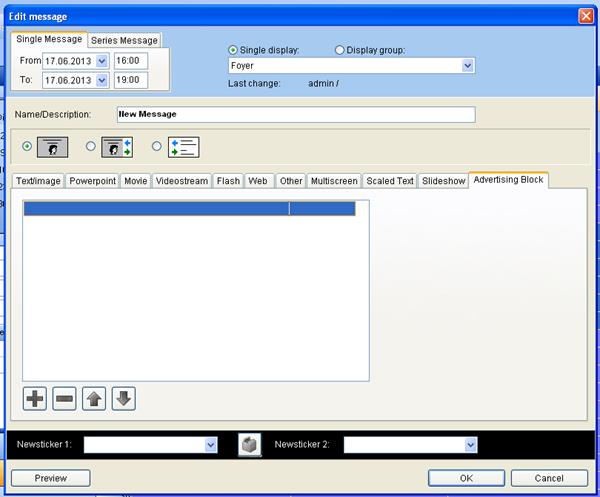Expand the From date dropdown
This screenshot has width=600, height=497.
click(102, 61)
